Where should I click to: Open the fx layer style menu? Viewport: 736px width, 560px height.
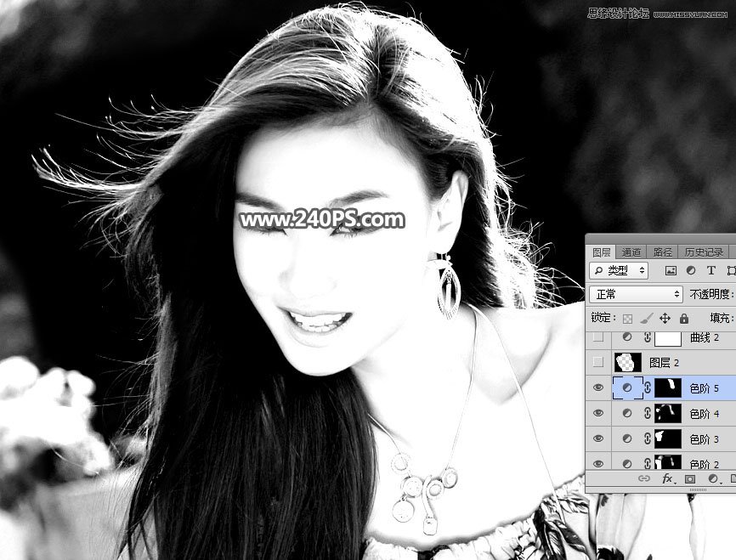coord(667,478)
